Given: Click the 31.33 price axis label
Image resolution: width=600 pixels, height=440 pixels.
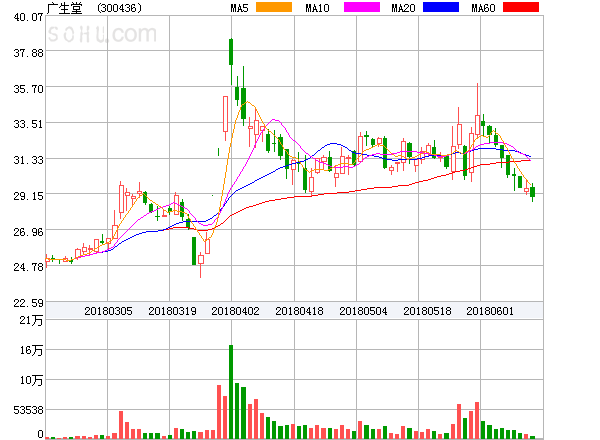Looking at the screenshot, I should pyautogui.click(x=28, y=160).
